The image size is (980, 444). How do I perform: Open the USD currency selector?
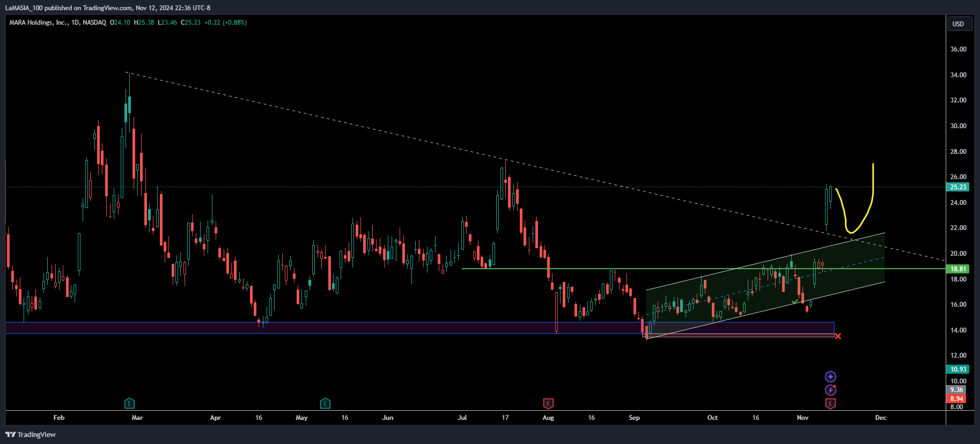(959, 24)
